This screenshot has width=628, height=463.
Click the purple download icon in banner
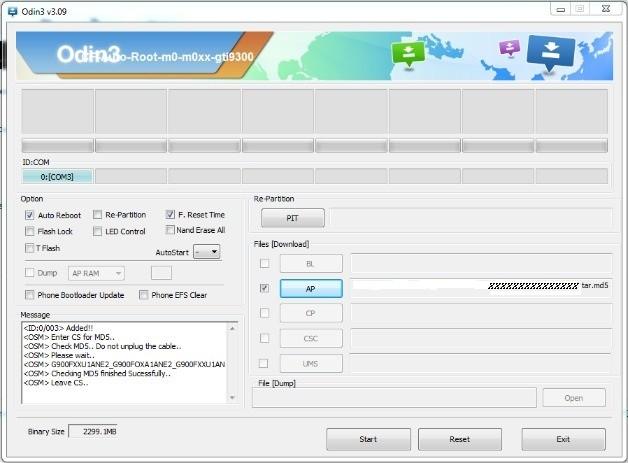click(510, 48)
